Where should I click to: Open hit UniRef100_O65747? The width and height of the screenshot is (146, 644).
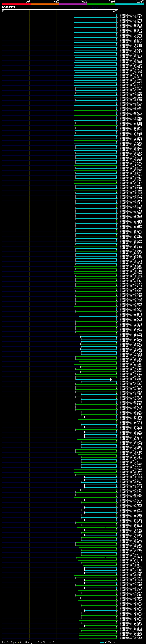[x=131, y=40]
